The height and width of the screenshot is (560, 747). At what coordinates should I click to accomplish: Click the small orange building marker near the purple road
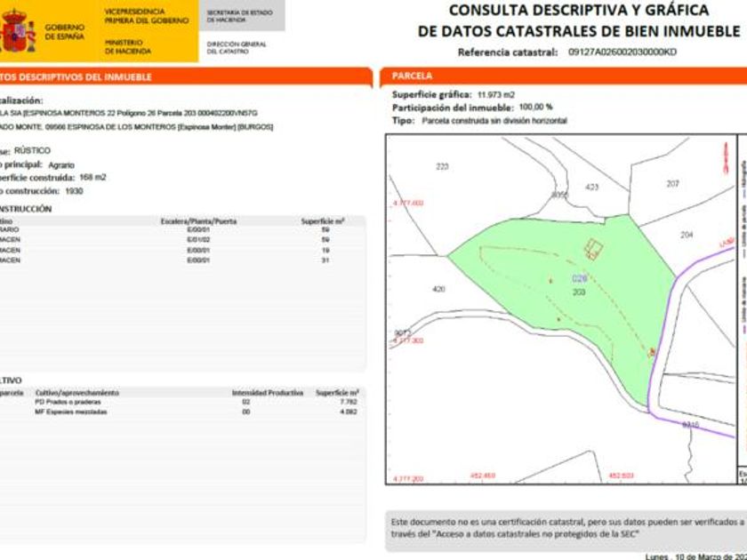652,352
